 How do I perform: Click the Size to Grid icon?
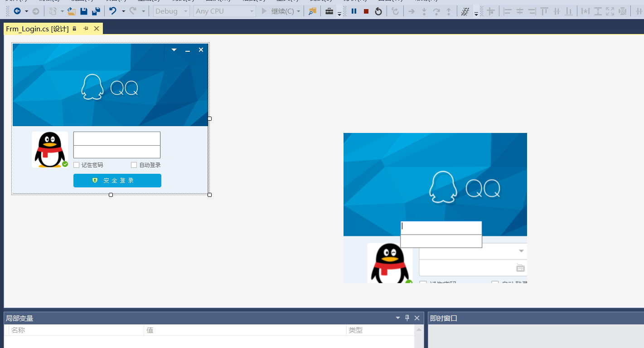[x=622, y=11]
